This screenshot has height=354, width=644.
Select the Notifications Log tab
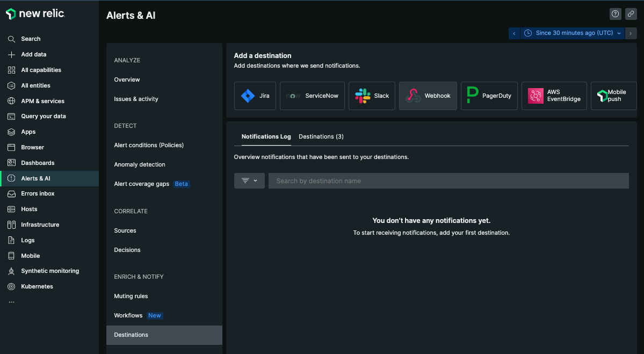(x=266, y=136)
